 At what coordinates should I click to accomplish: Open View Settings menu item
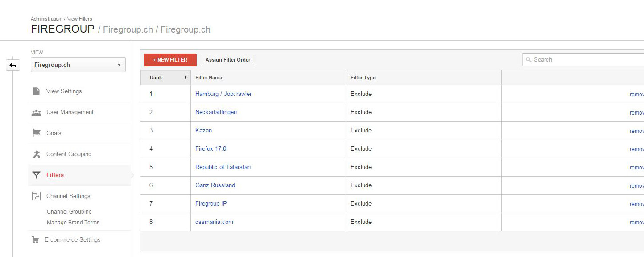tap(64, 91)
